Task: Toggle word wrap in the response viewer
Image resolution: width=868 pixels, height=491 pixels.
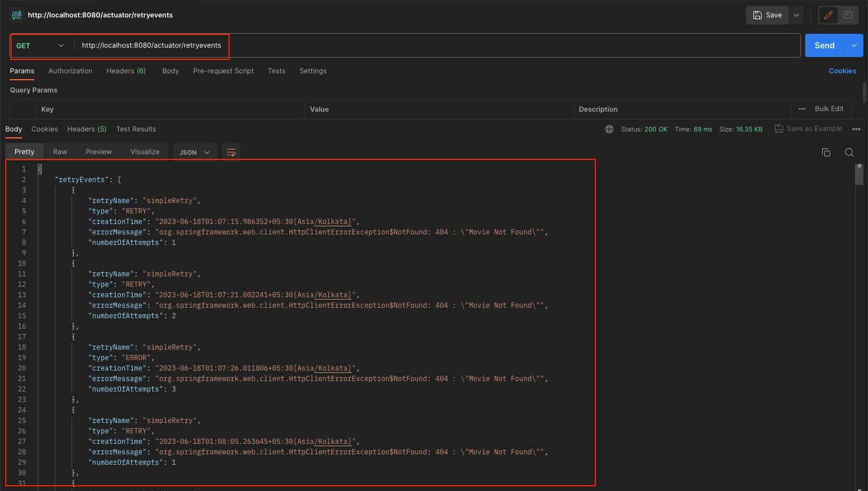Action: coord(231,151)
